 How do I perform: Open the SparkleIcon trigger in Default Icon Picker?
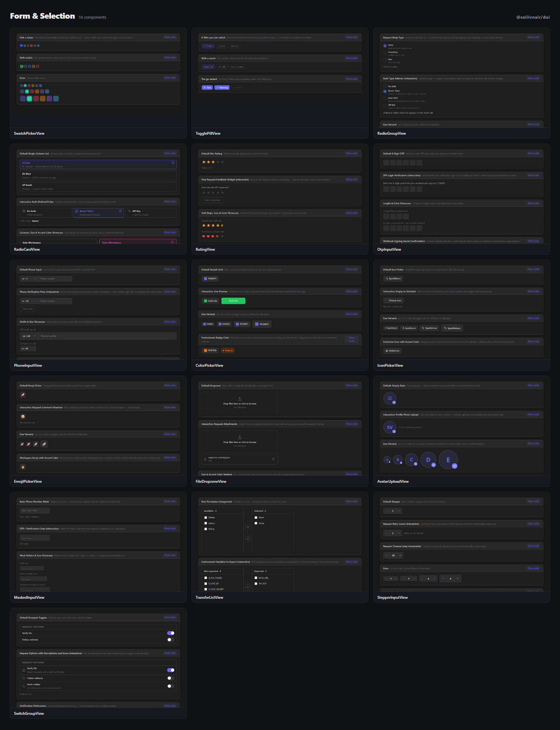point(393,279)
